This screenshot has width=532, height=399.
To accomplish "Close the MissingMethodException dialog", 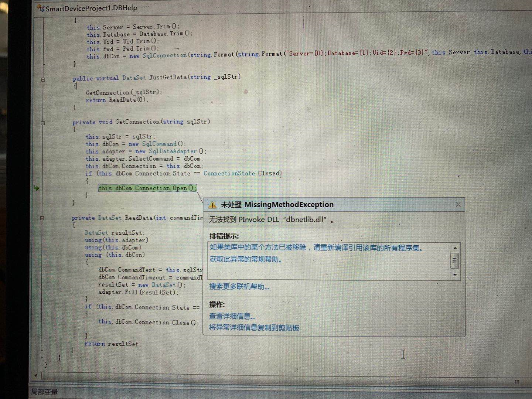I will (x=458, y=204).
